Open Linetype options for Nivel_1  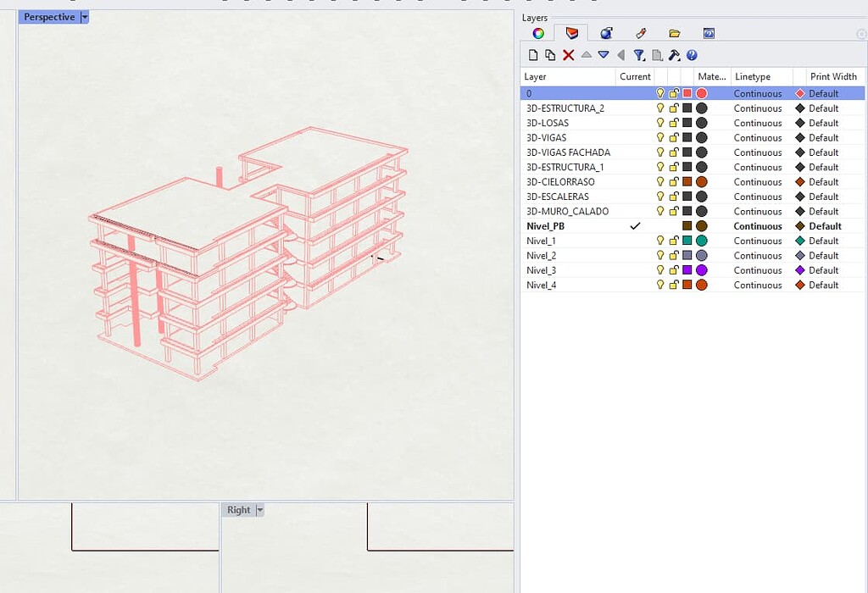tap(757, 241)
